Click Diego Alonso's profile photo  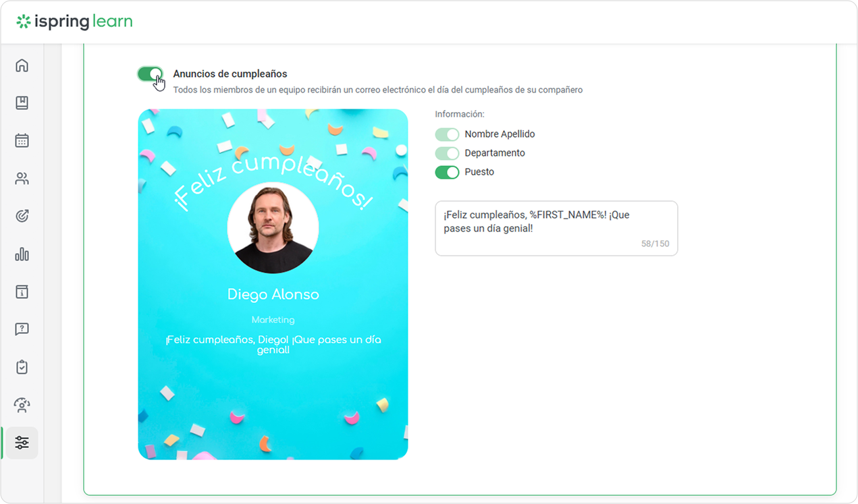273,227
